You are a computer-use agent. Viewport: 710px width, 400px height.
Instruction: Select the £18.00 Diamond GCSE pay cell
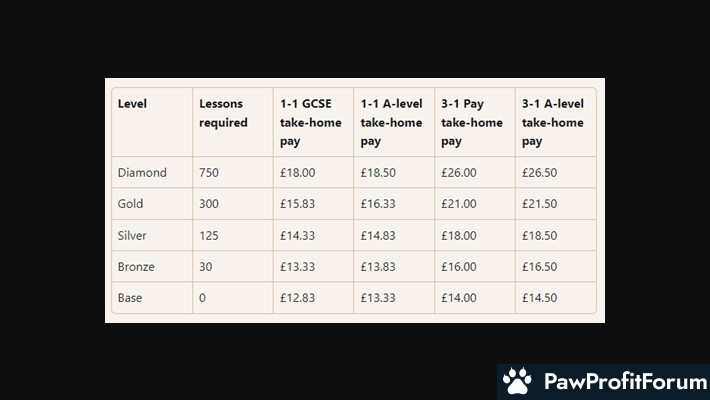click(298, 173)
